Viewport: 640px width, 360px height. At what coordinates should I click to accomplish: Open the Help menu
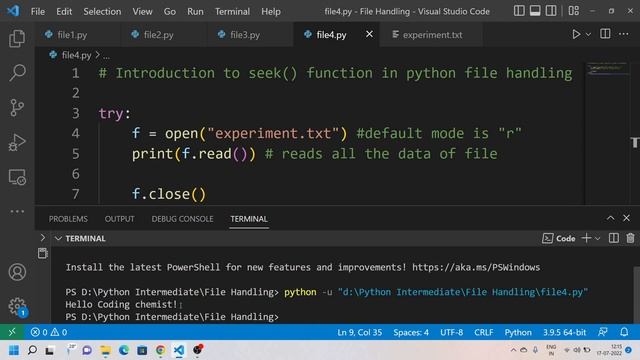point(271,11)
